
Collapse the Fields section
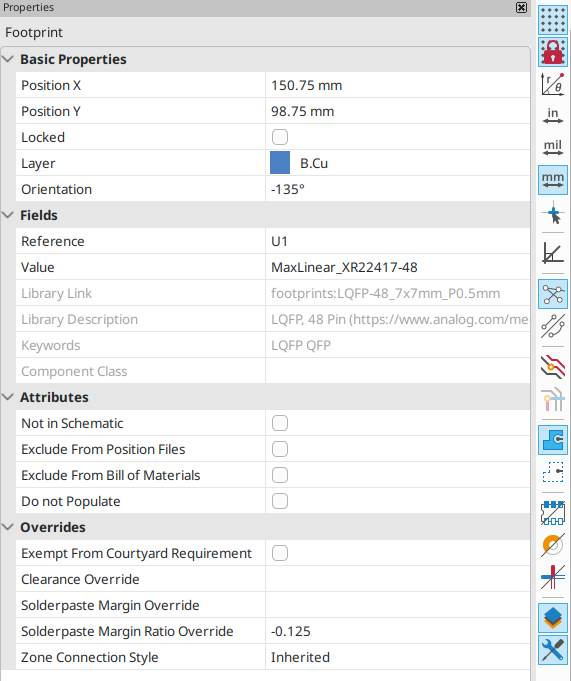(8, 215)
